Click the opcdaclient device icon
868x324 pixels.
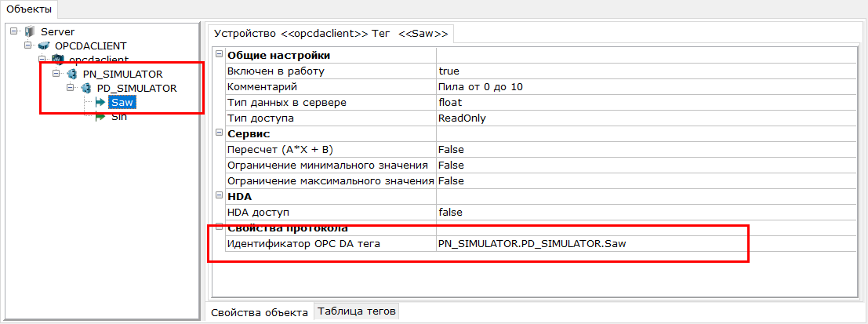click(58, 60)
